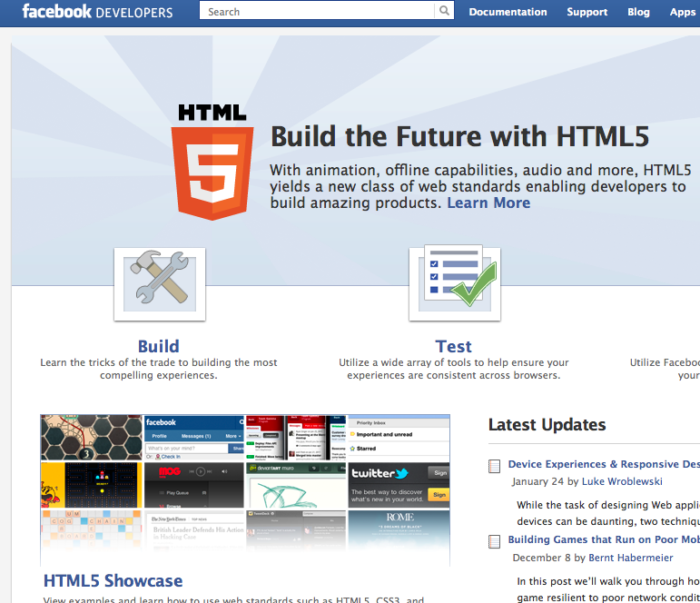Click the Learn More link

tap(488, 203)
